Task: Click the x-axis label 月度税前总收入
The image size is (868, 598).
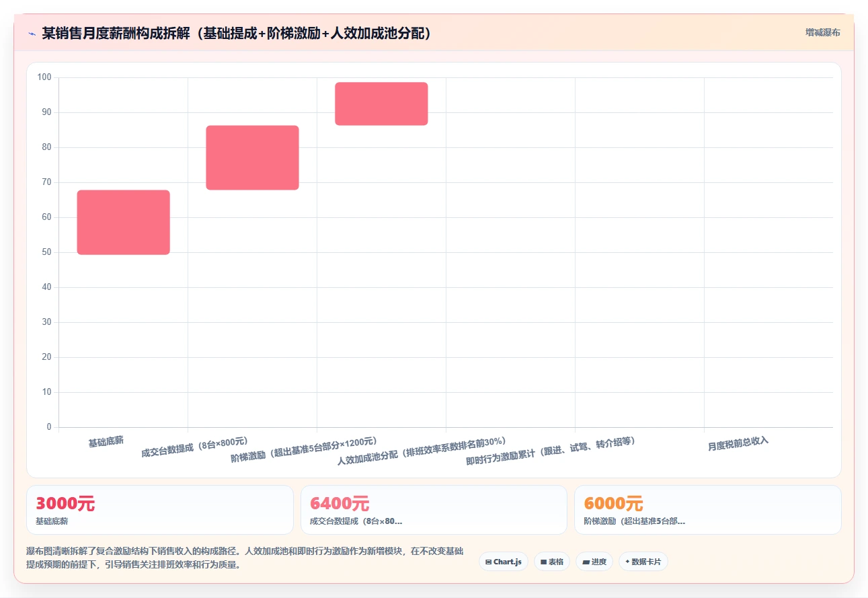Action: point(738,444)
